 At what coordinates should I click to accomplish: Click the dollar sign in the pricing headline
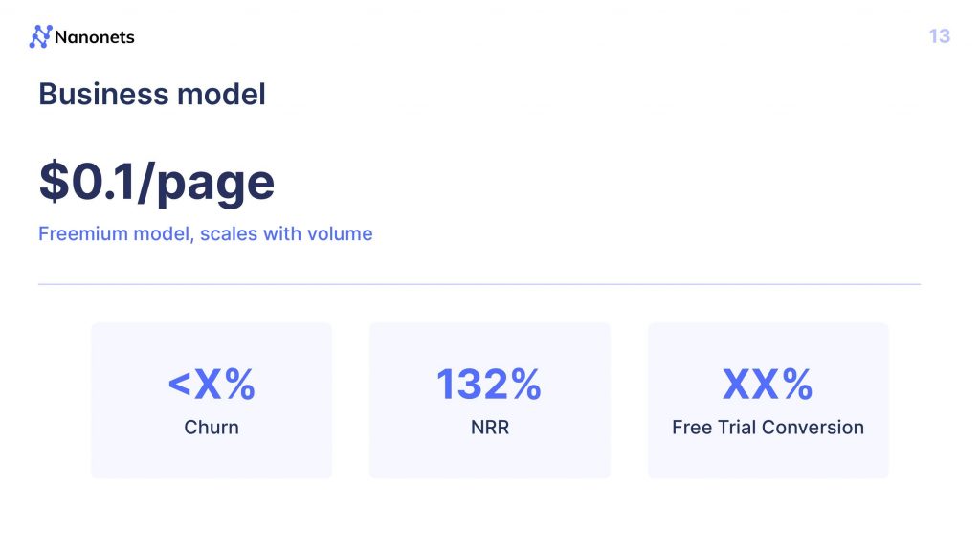coord(55,181)
